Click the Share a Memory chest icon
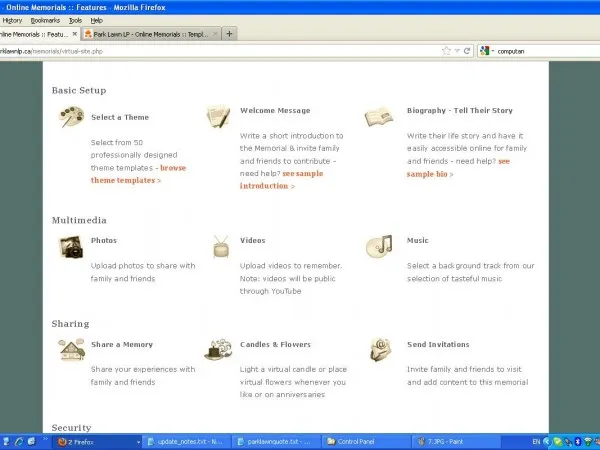The width and height of the screenshot is (600, 450). coord(71,349)
